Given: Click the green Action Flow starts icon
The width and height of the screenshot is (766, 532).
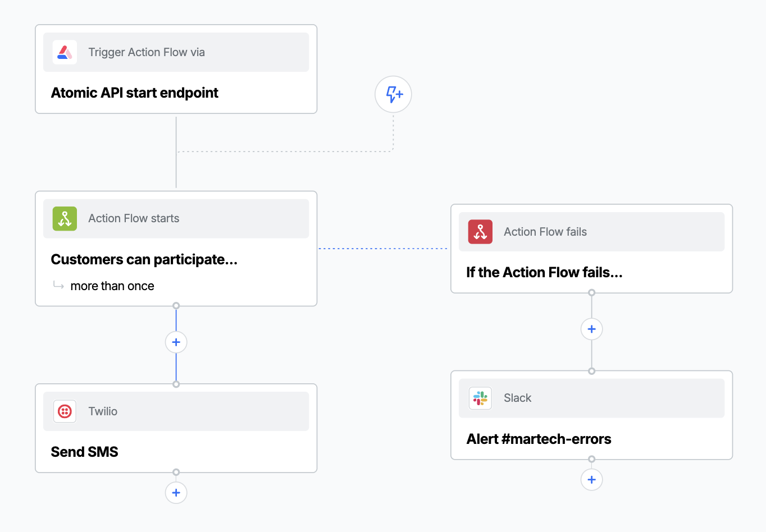Looking at the screenshot, I should [65, 218].
